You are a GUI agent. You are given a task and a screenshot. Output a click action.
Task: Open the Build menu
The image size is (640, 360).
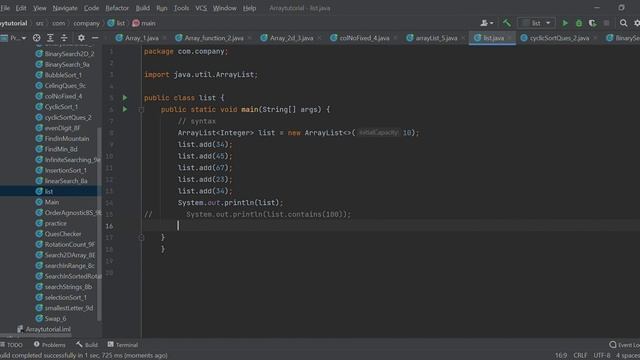click(142, 8)
